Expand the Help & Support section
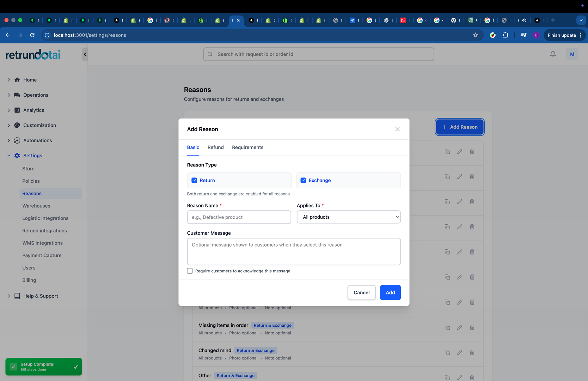This screenshot has width=588, height=381. point(8,296)
